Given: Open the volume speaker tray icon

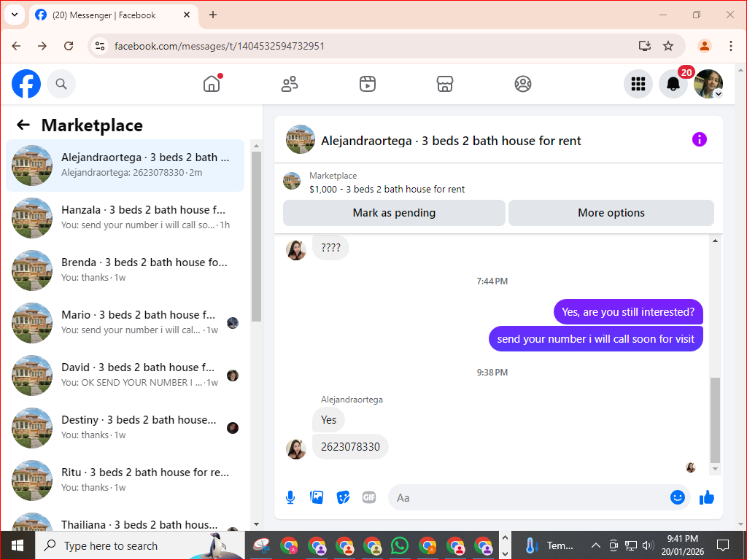Looking at the screenshot, I should pos(648,545).
